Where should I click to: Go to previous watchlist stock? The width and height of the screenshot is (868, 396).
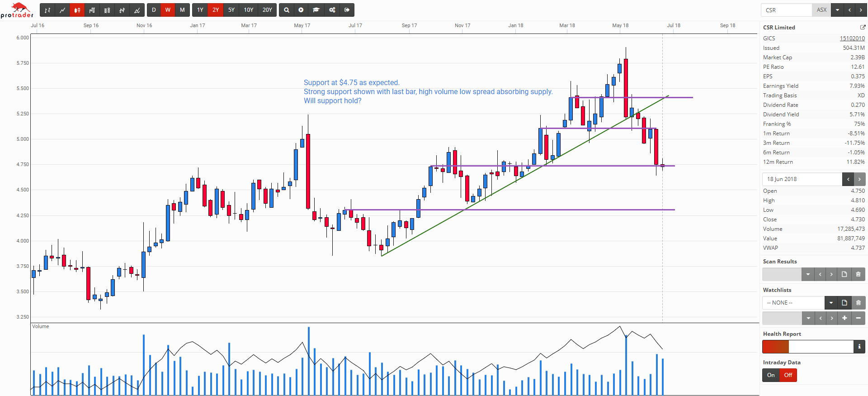(x=821, y=318)
